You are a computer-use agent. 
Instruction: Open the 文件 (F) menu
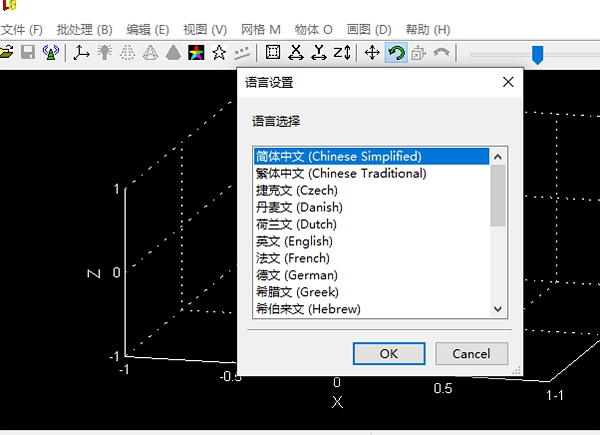pos(21,29)
